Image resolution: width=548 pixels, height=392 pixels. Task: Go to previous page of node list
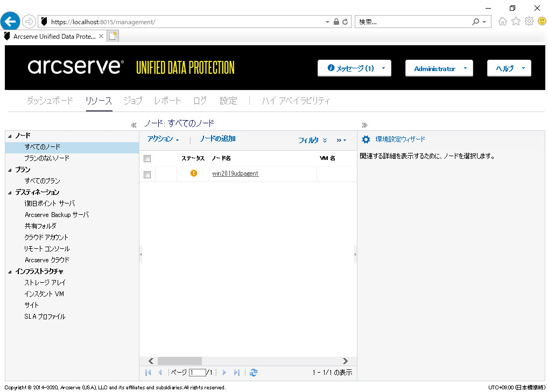click(x=160, y=373)
